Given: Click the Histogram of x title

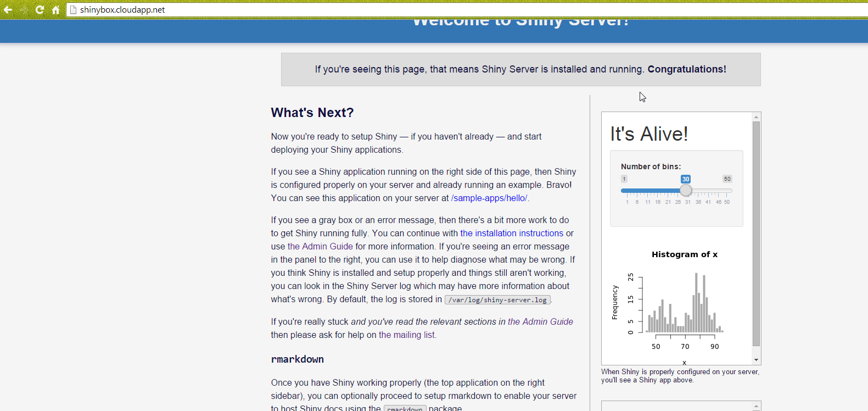Looking at the screenshot, I should pyautogui.click(x=685, y=254).
